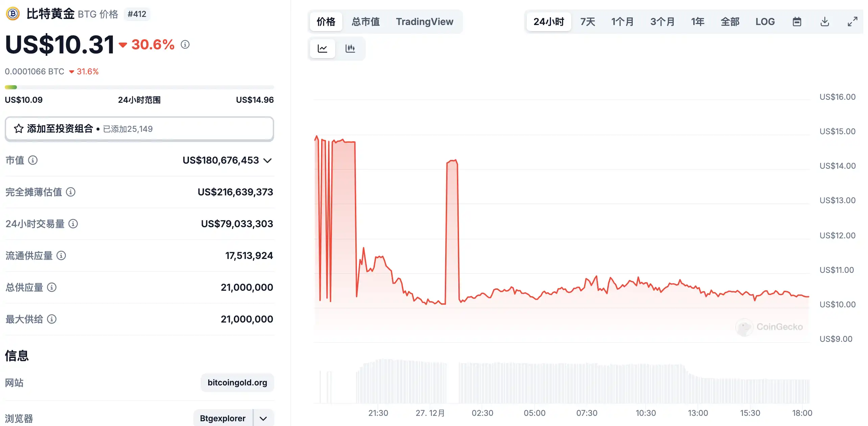Screen dimensions: 868x426
Task: Open the Btgexplorer dropdown arrow
Action: (263, 418)
